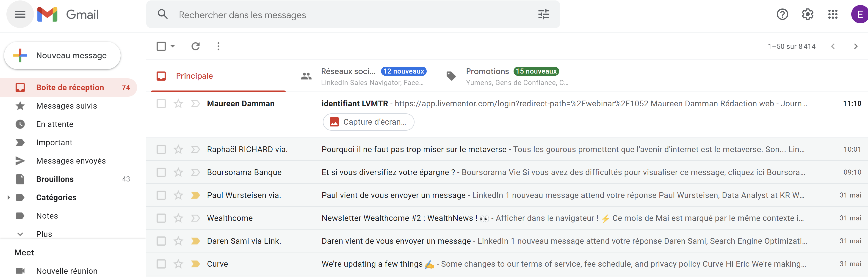Open the Help question mark icon

782,14
